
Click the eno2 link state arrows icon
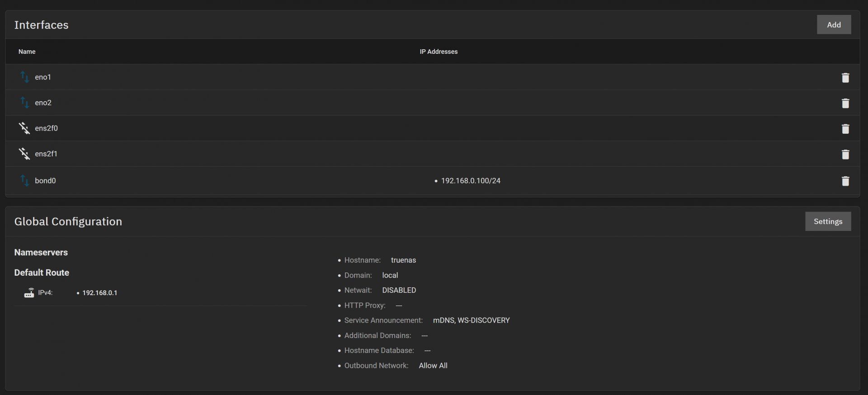24,103
